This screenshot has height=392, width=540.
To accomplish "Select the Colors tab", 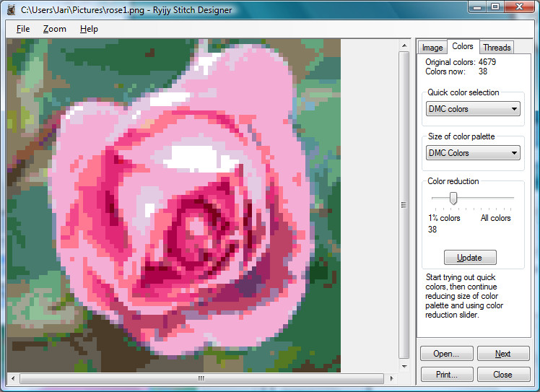I will [x=463, y=46].
